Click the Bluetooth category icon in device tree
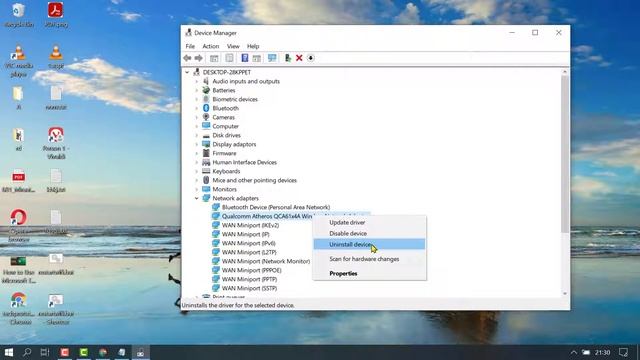The image size is (640, 360). click(x=206, y=108)
